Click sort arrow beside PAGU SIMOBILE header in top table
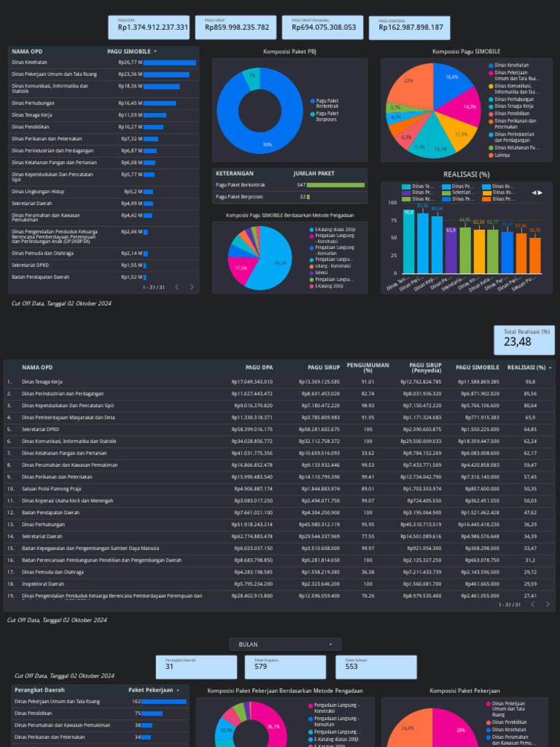 click(155, 52)
